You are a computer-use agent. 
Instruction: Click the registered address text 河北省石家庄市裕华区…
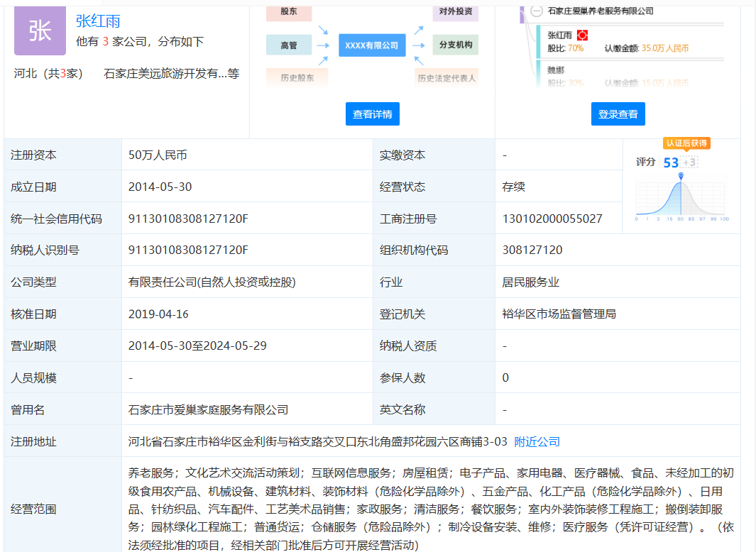click(x=318, y=441)
